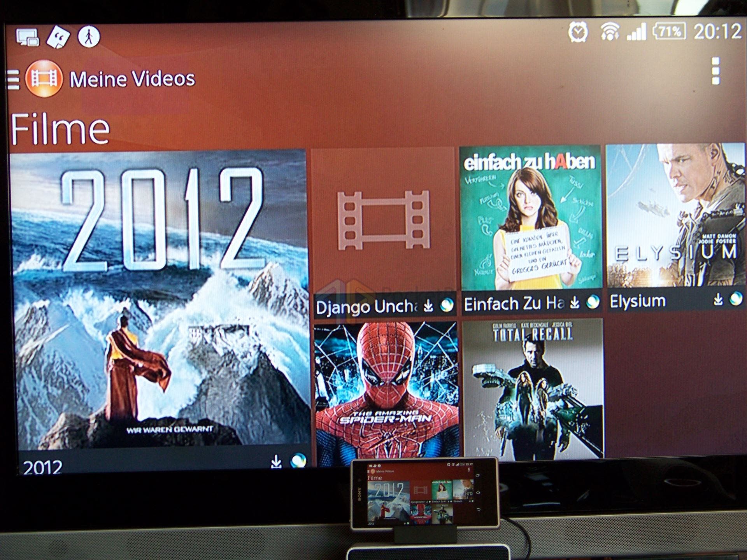
Task: Tap the Django Uncha title label
Action: (367, 307)
